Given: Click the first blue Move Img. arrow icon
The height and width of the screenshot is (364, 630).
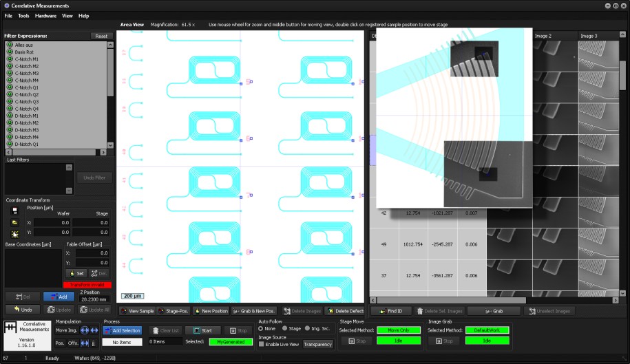Looking at the screenshot, I should 85,330.
